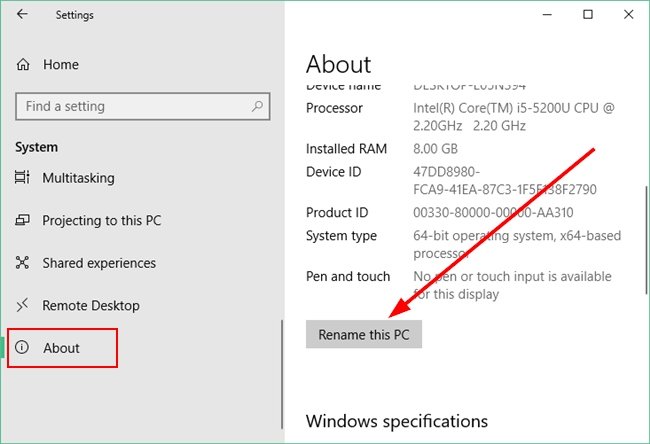Maximize the Settings window

pyautogui.click(x=588, y=15)
